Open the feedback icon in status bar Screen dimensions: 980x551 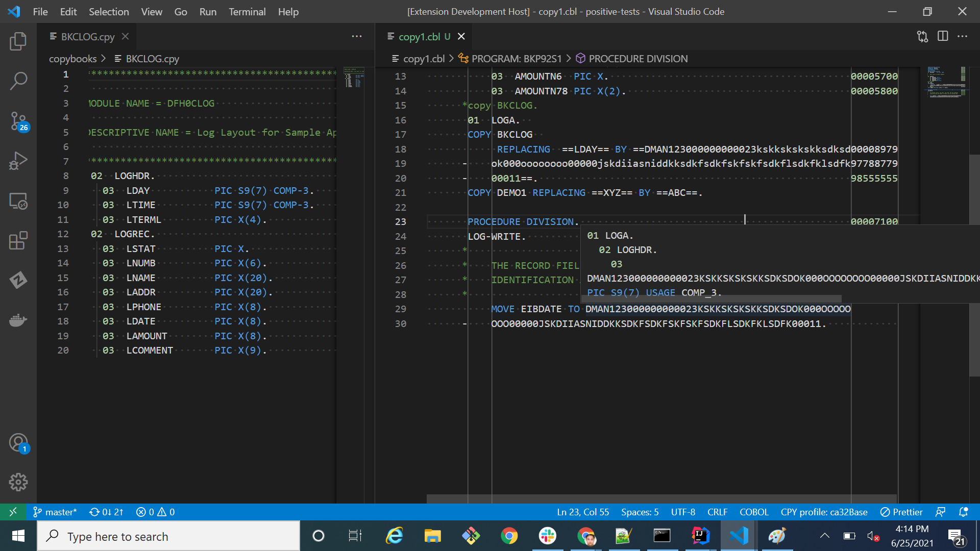940,512
